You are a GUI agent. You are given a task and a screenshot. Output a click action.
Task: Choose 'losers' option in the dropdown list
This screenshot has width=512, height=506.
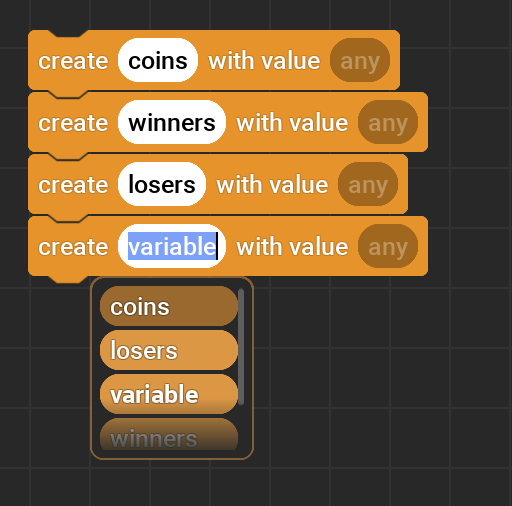pos(169,350)
